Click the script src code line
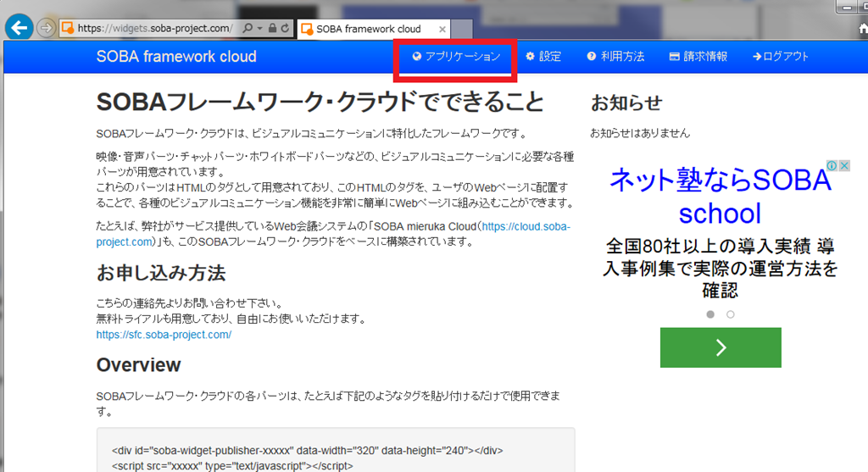Viewport: 868px width, 472px height. pyautogui.click(x=232, y=466)
